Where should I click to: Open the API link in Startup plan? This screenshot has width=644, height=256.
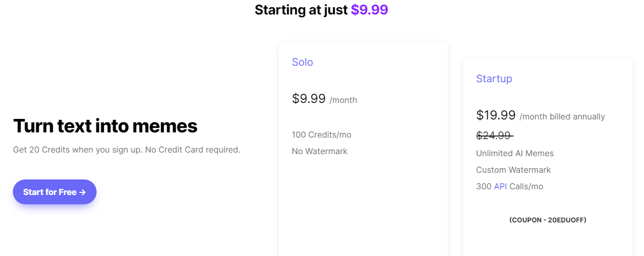point(500,186)
